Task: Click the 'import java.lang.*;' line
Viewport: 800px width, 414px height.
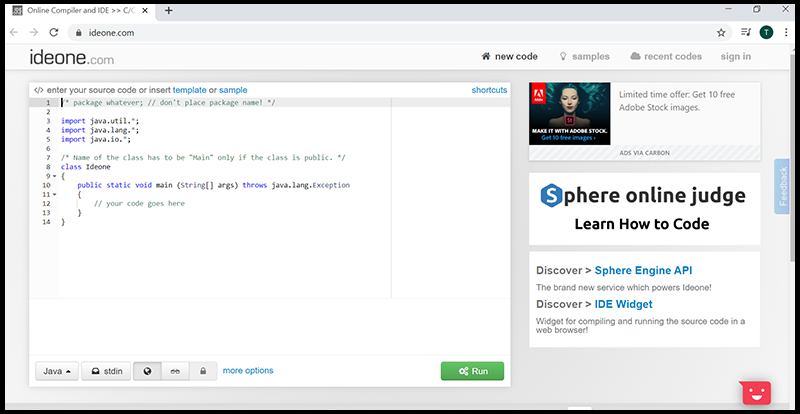Action: (100, 130)
